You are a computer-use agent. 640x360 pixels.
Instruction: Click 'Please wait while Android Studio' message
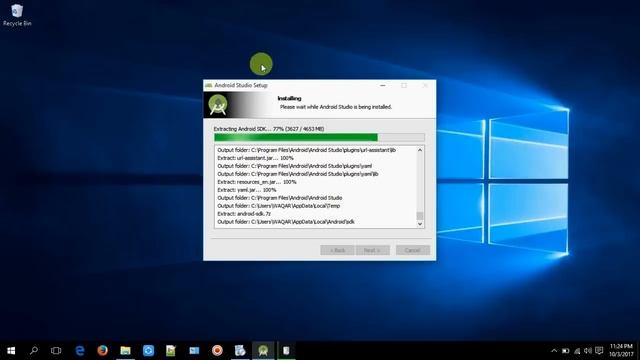tap(336, 107)
